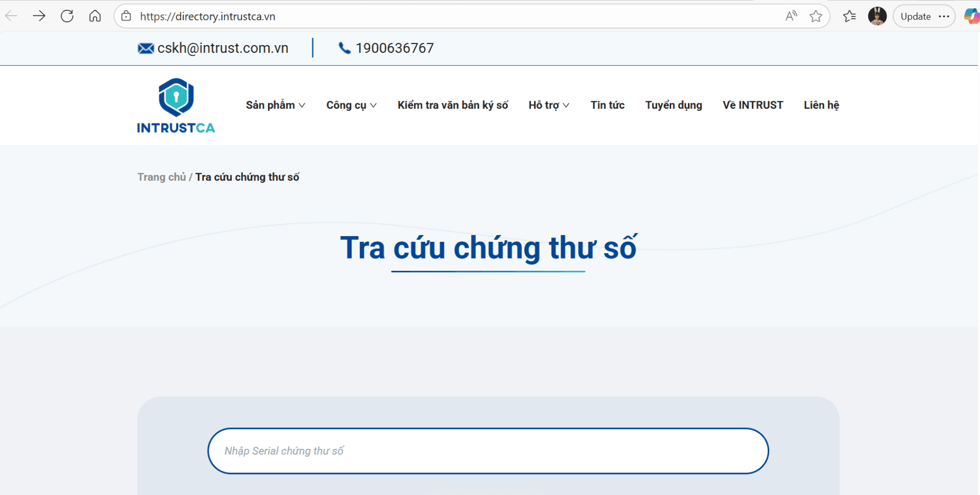Click the cskh@intrust.com.vn email link
The image size is (980, 495).
(x=222, y=48)
